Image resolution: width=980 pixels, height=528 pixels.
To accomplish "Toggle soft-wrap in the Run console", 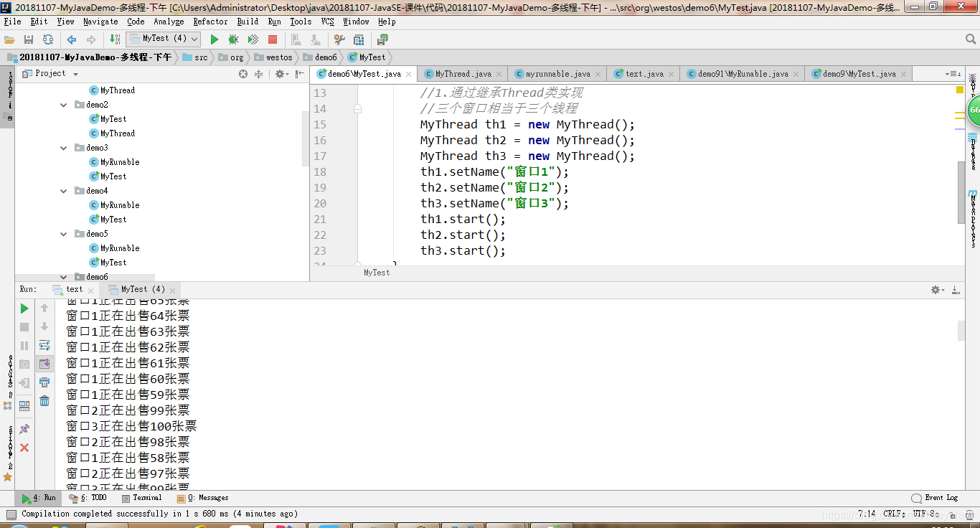I will [44, 346].
